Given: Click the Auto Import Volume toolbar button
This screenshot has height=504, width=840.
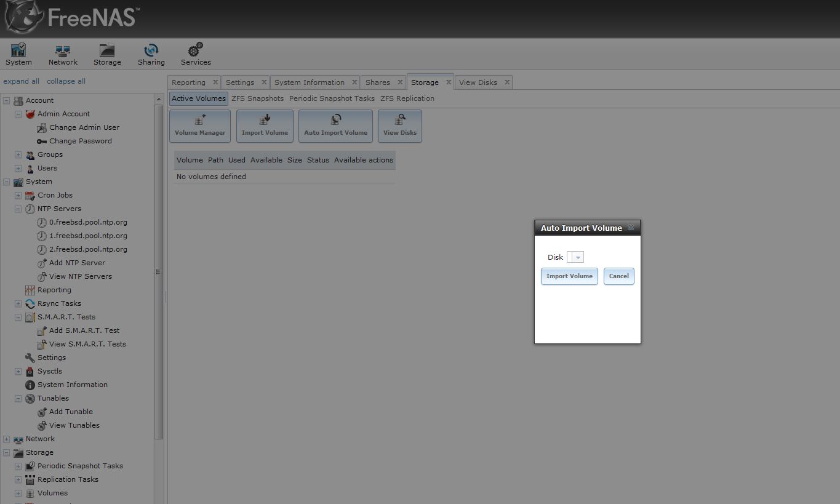Looking at the screenshot, I should [335, 126].
